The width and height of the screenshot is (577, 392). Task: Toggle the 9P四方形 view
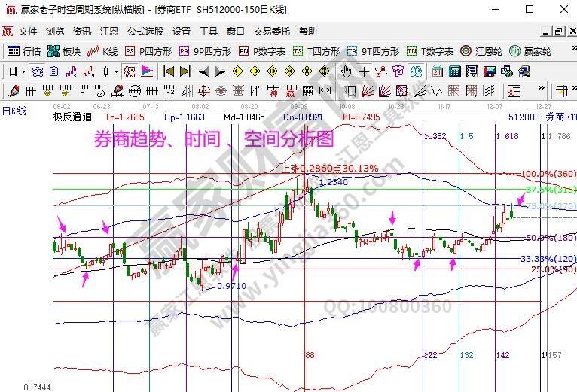tap(205, 51)
